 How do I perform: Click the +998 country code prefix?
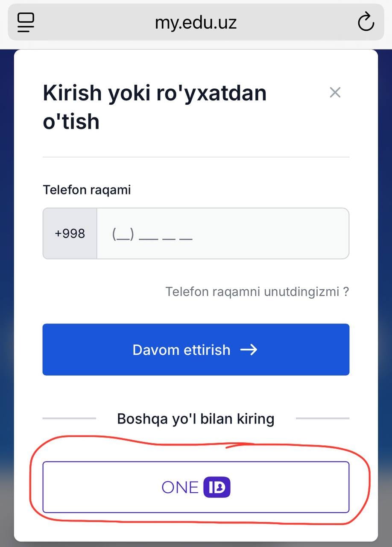pyautogui.click(x=70, y=233)
